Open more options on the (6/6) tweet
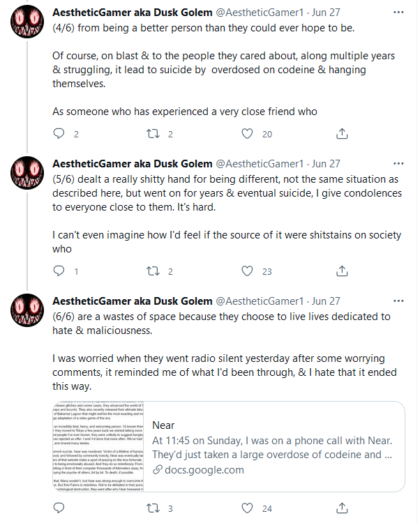This screenshot has width=420, height=523. coord(398,301)
